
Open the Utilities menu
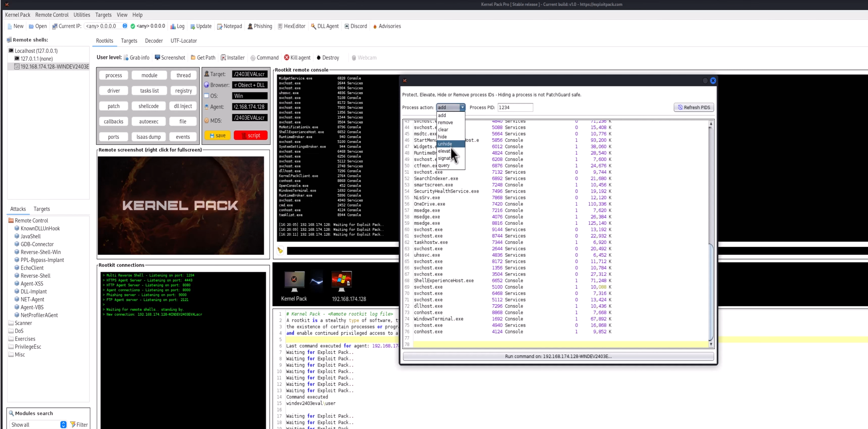click(82, 15)
